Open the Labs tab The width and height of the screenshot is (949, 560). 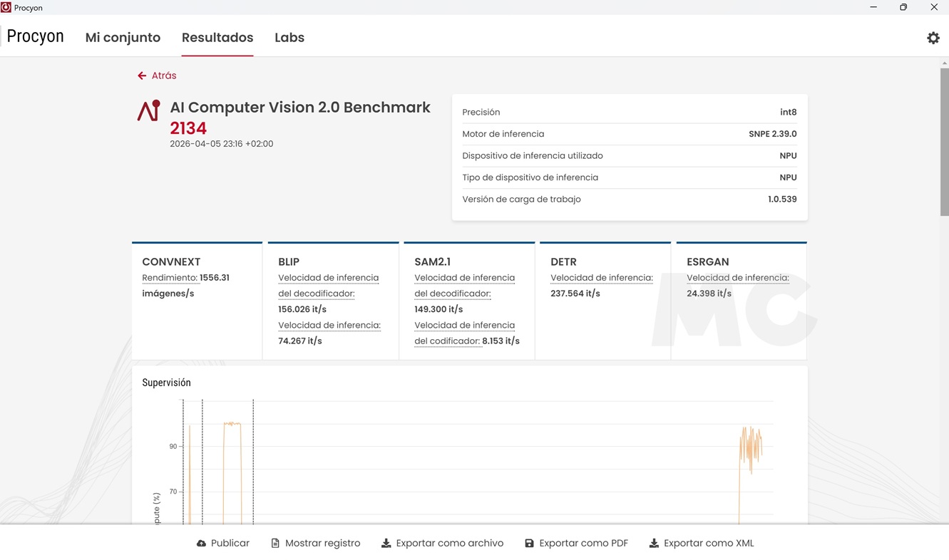click(289, 38)
